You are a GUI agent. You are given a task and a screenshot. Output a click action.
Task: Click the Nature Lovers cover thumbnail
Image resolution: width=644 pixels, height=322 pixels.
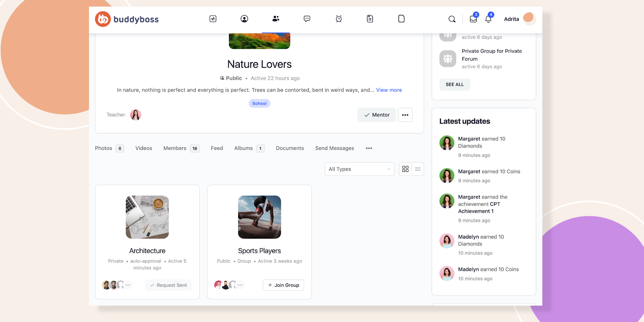pyautogui.click(x=260, y=41)
